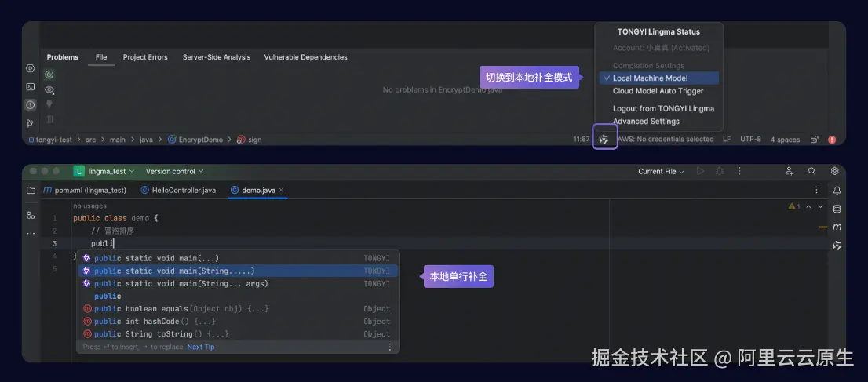Image resolution: width=868 pixels, height=382 pixels.
Task: Click AWS: No credentials selected widget
Action: pyautogui.click(x=666, y=140)
